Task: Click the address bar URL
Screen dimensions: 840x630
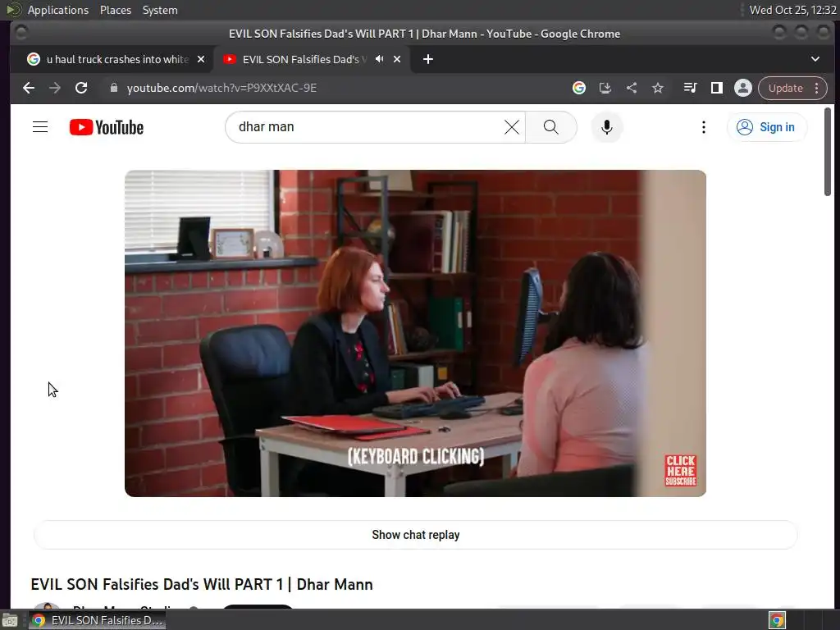Action: coord(221,88)
